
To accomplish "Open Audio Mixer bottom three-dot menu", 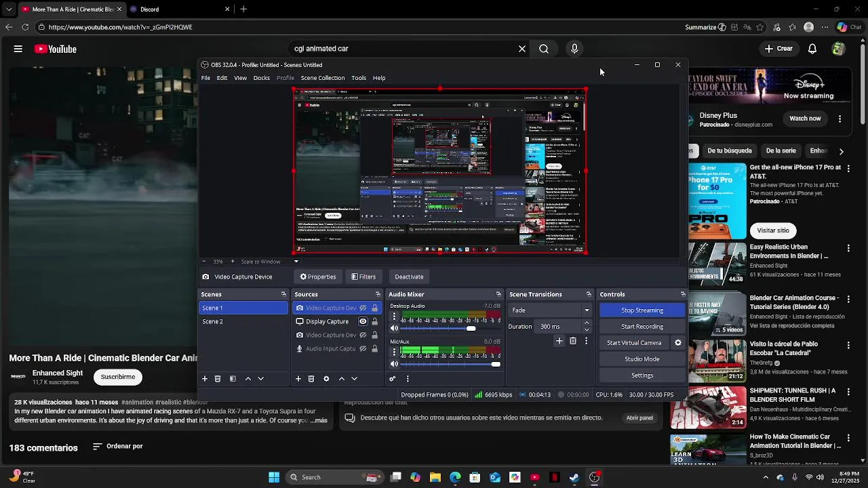I will click(x=408, y=379).
